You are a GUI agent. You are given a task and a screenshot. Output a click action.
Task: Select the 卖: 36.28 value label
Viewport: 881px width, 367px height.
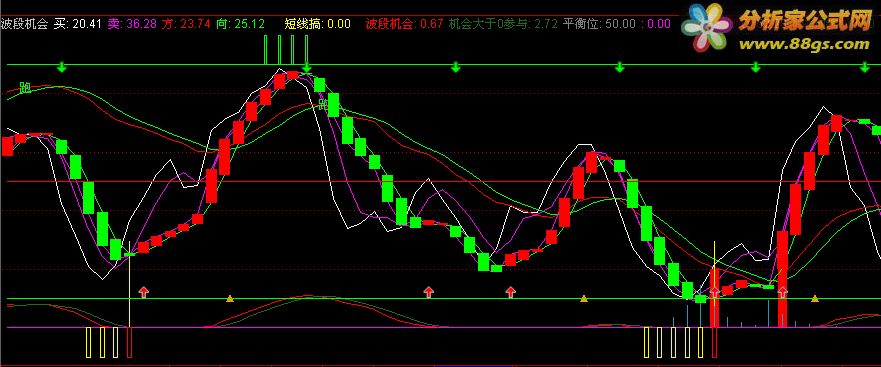tap(133, 24)
